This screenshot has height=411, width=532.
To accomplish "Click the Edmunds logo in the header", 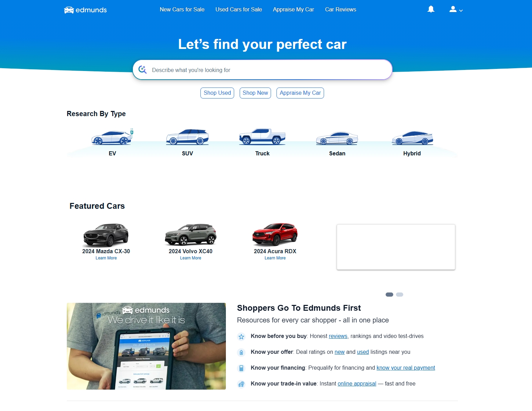I will [x=85, y=10].
